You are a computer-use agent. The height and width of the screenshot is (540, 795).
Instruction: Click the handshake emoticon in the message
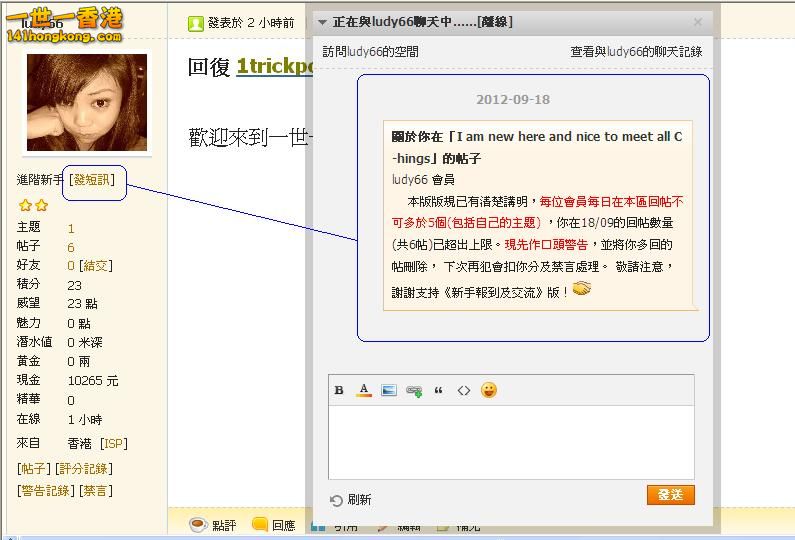[x=582, y=289]
